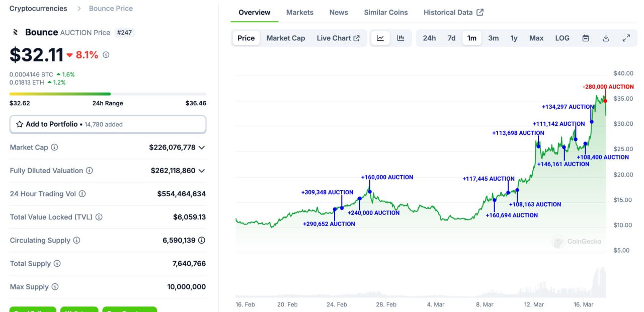
Task: Open the Cryptocurrencies breadcrumb link
Action: [38, 9]
